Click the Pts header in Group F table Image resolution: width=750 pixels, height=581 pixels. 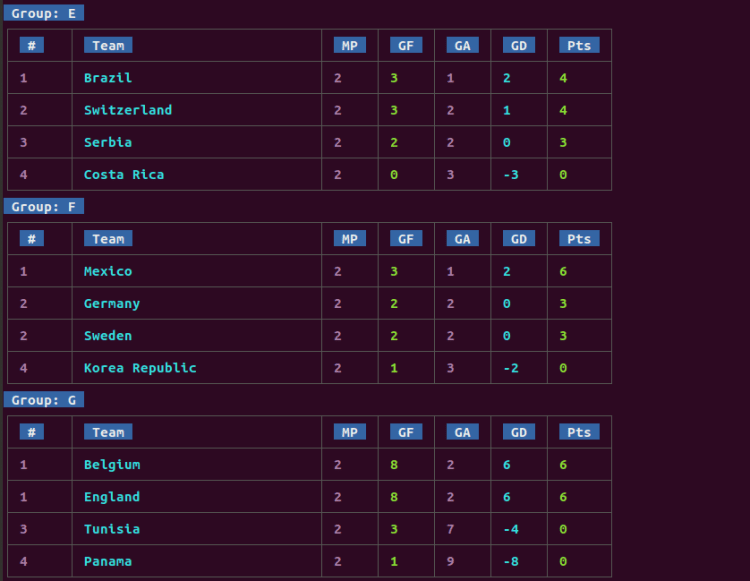[x=579, y=239]
